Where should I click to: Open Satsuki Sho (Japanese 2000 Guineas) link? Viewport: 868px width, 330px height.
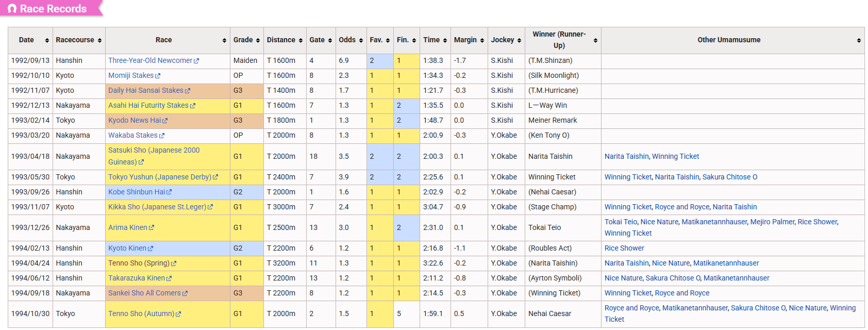coord(154,156)
